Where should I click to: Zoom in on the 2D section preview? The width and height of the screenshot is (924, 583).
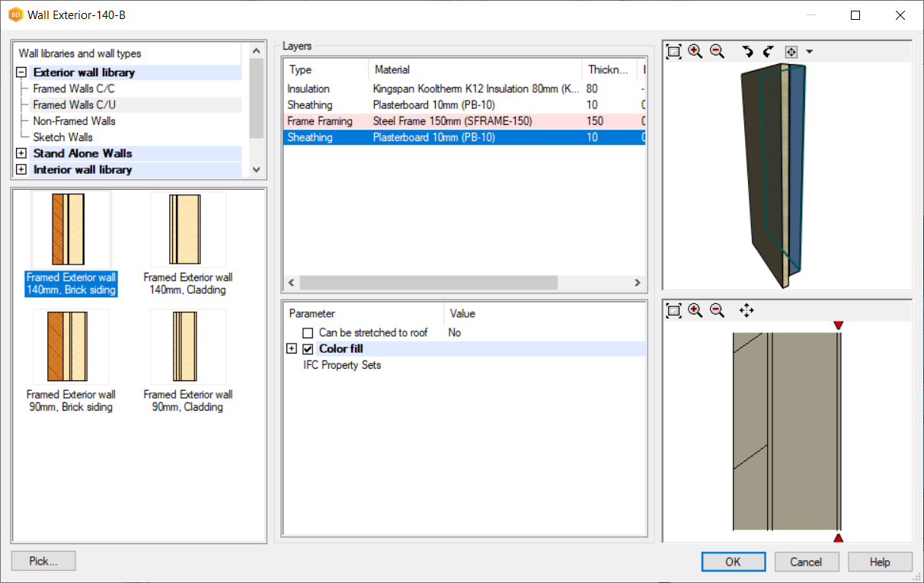[x=695, y=310]
